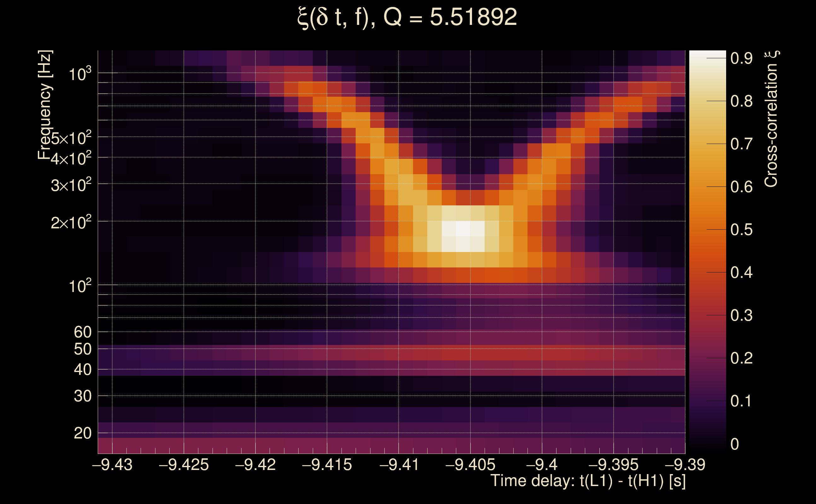Screen dimensions: 816x504
Task: Click the 10³ y-axis tick label
Action: pos(80,74)
